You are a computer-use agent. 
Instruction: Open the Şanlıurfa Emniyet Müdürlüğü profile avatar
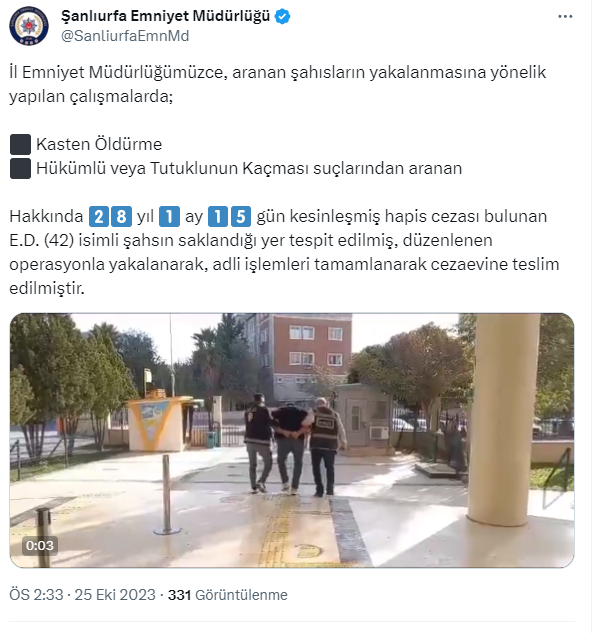tap(29, 25)
